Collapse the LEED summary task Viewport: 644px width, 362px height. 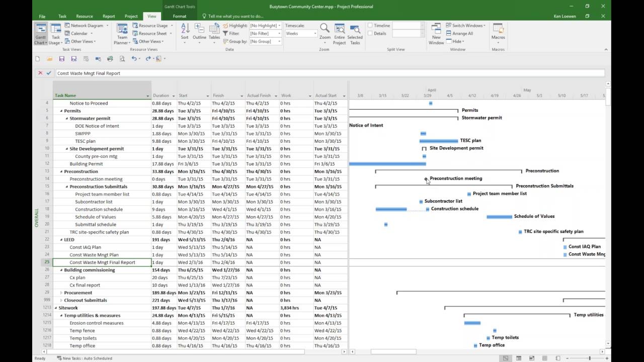[61, 240]
